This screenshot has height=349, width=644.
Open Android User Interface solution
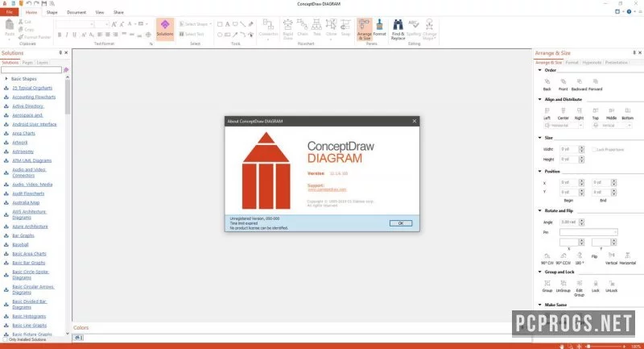coord(35,124)
